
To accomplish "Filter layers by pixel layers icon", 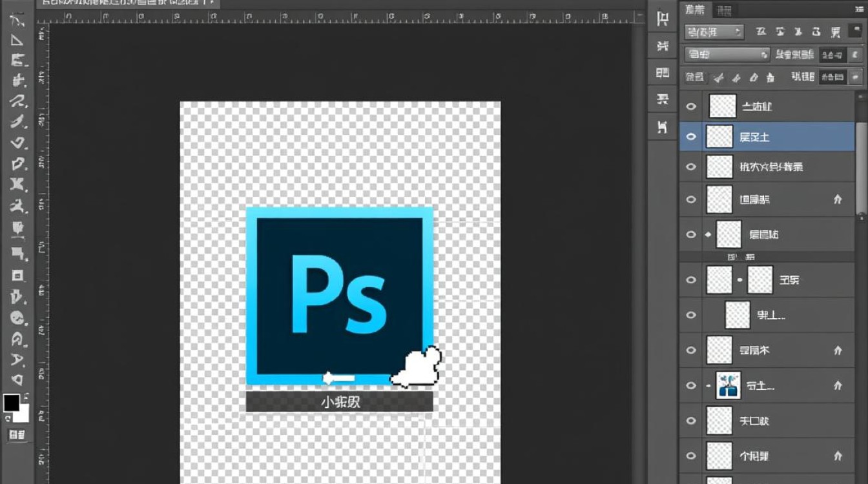I will point(761,32).
